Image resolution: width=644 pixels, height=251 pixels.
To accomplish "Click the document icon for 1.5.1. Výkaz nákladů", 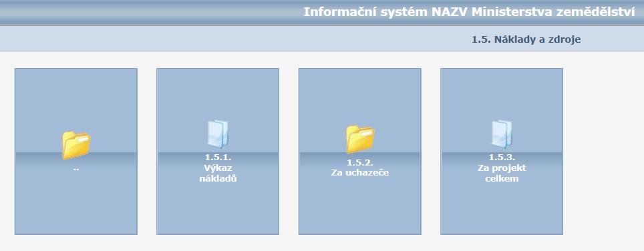I will coord(218,134).
